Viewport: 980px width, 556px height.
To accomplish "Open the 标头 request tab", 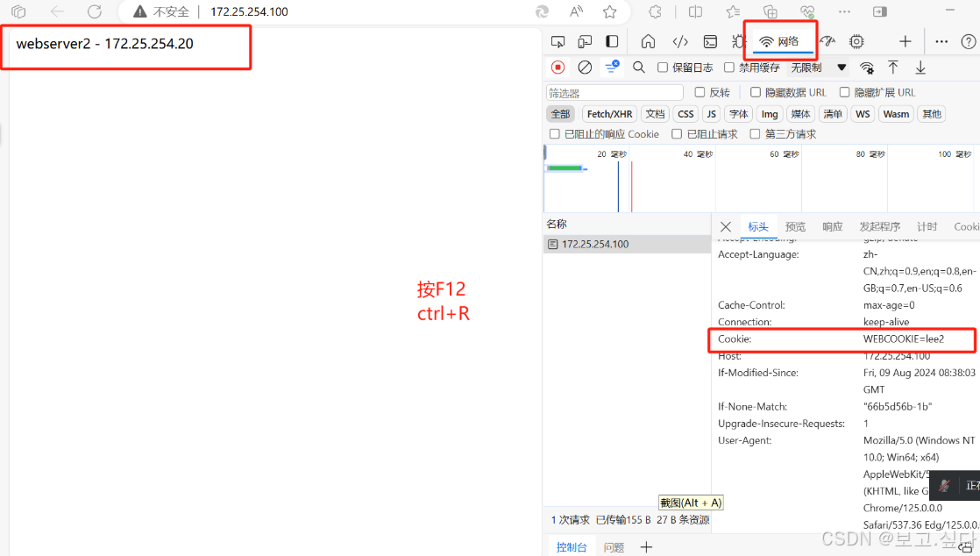I will (757, 226).
